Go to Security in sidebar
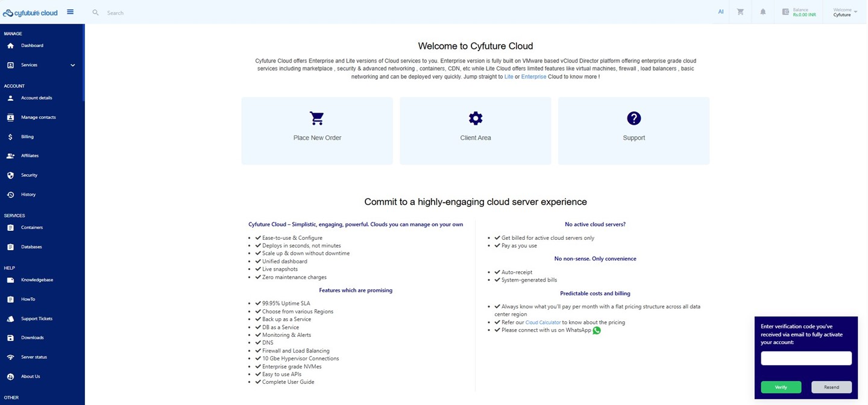868x405 pixels. pos(29,175)
